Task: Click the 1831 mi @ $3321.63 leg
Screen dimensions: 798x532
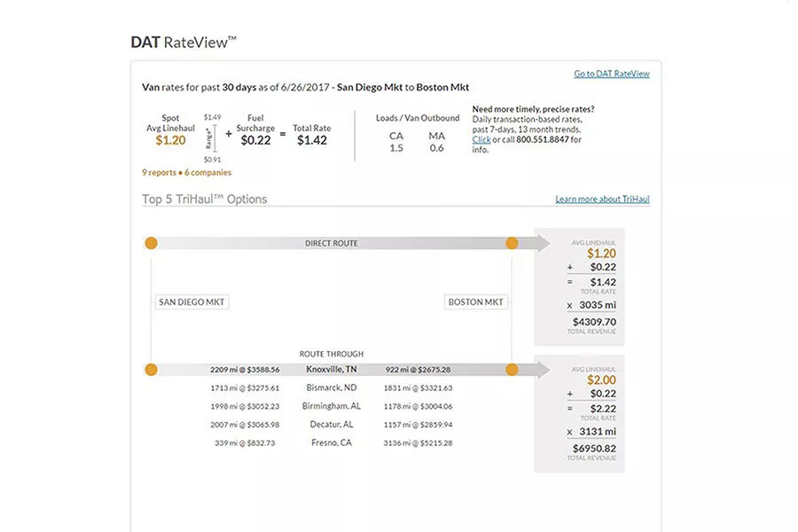Action: click(418, 388)
